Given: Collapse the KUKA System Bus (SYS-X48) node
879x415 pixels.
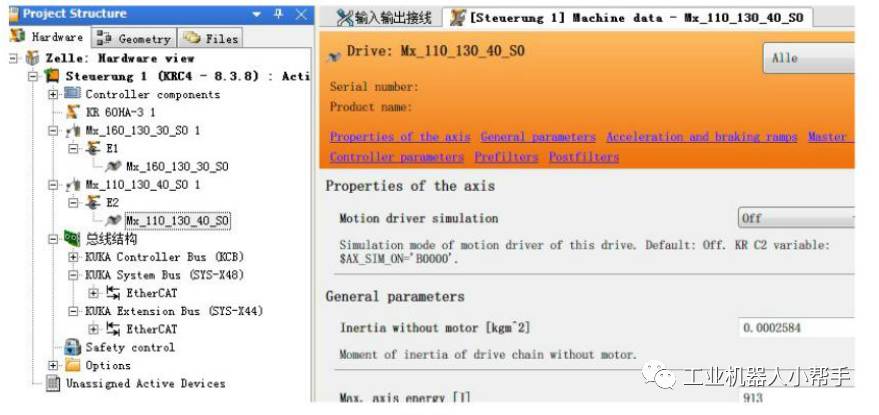Looking at the screenshot, I should 73,275.
